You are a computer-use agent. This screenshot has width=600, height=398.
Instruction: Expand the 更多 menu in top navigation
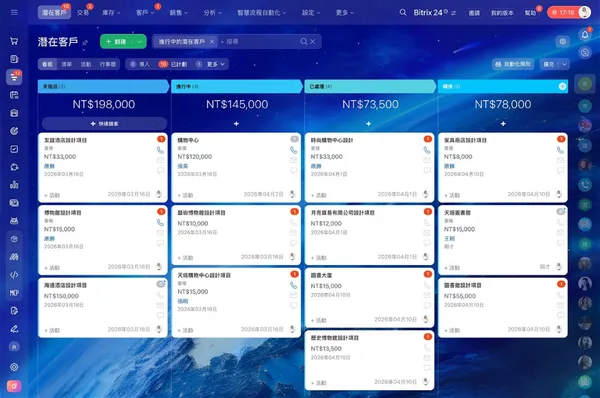coord(345,13)
